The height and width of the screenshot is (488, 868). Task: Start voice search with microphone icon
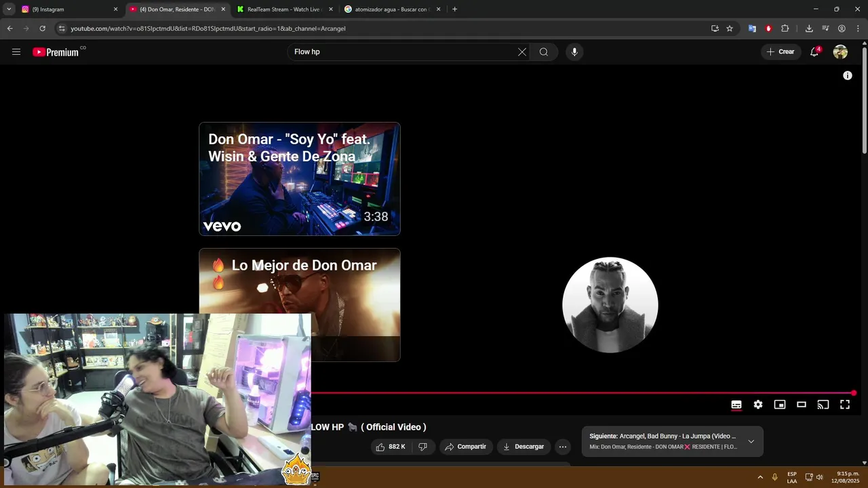pos(574,52)
